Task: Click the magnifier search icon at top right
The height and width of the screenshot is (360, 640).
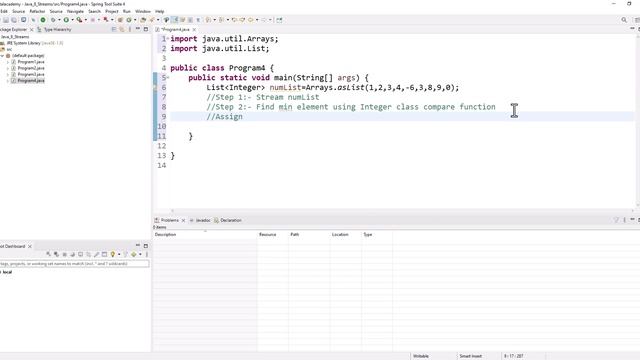Action: [x=624, y=20]
